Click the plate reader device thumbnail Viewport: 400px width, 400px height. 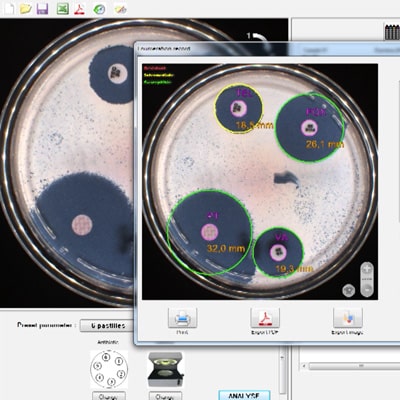166,370
